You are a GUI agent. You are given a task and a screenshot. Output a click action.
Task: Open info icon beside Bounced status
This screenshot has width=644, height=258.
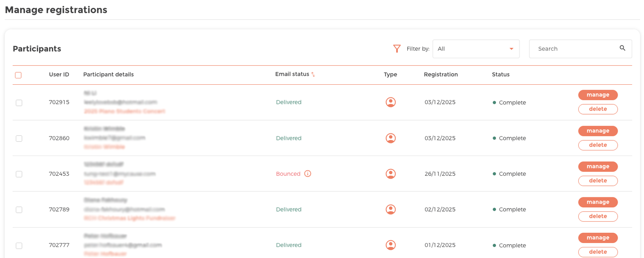tap(308, 174)
